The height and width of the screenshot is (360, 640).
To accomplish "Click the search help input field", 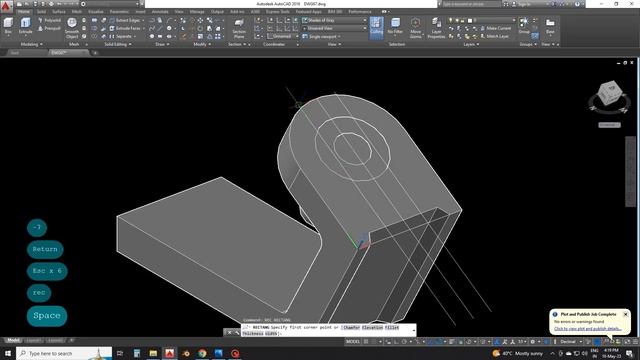I will coord(471,4).
